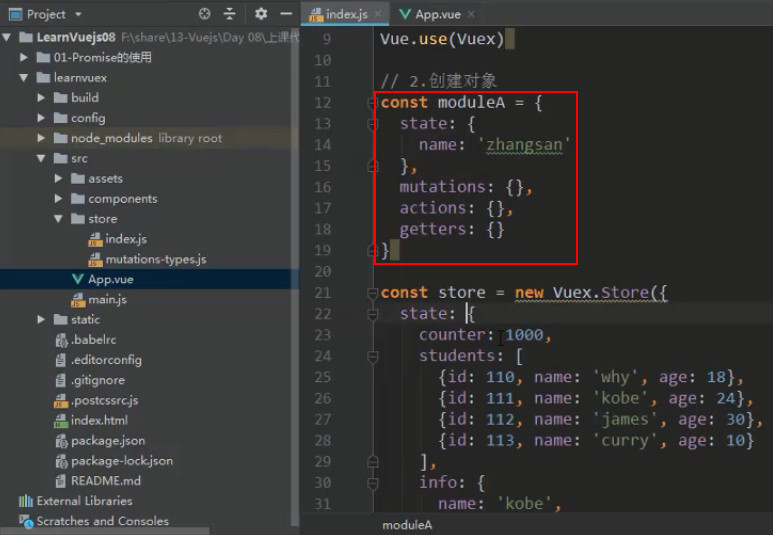The width and height of the screenshot is (773, 535).
Task: Expand the config folder
Action: point(41,118)
